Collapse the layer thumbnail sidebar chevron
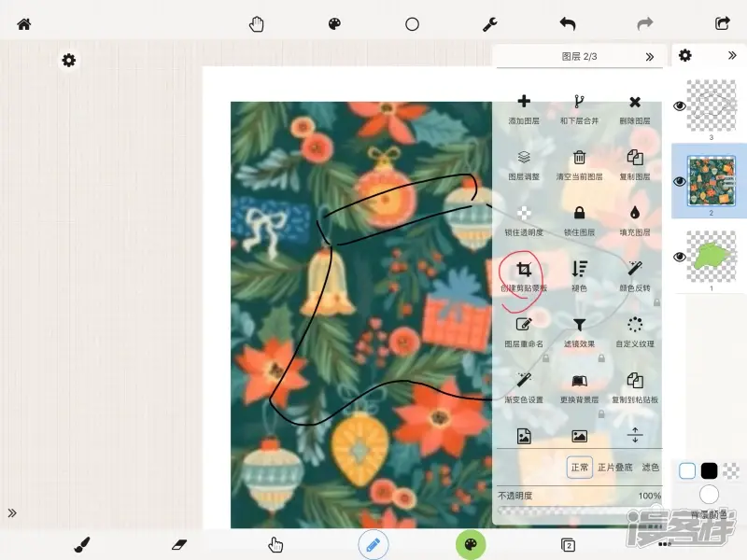 (x=732, y=56)
